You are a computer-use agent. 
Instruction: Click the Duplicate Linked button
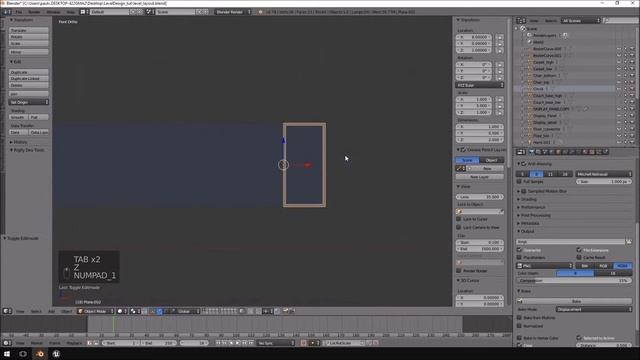pyautogui.click(x=29, y=78)
